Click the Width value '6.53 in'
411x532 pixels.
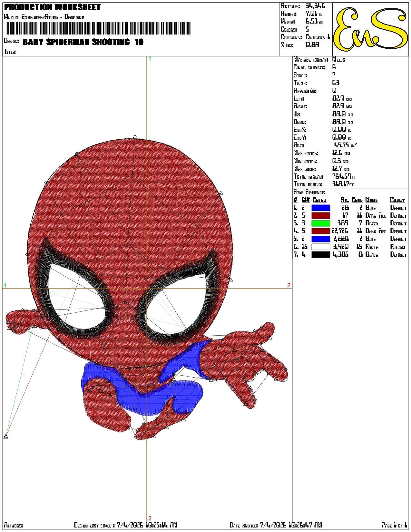[314, 21]
